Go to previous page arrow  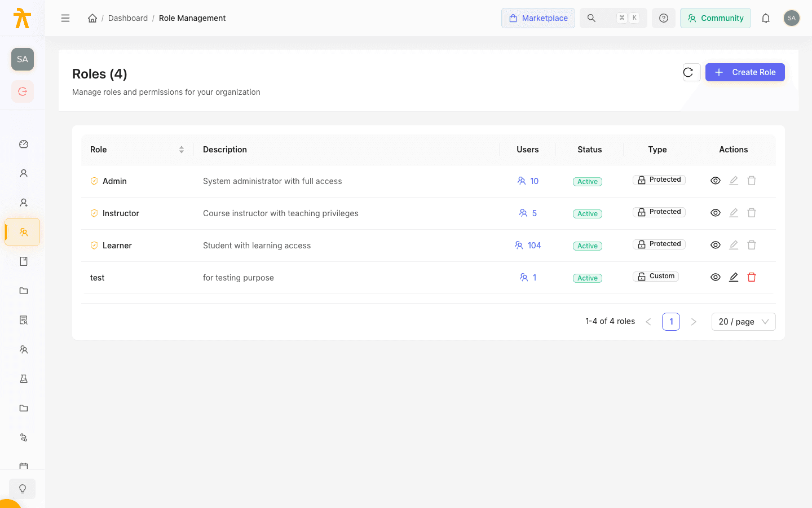click(x=648, y=322)
